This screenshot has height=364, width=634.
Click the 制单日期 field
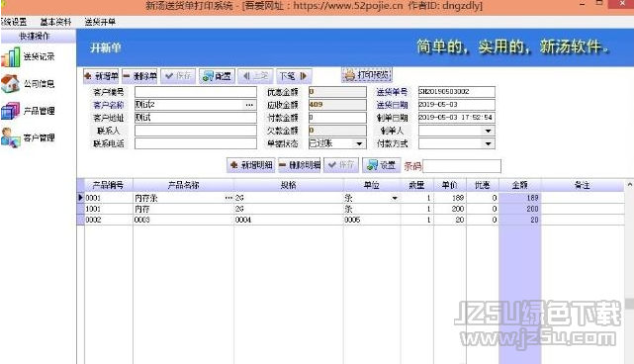click(x=457, y=118)
